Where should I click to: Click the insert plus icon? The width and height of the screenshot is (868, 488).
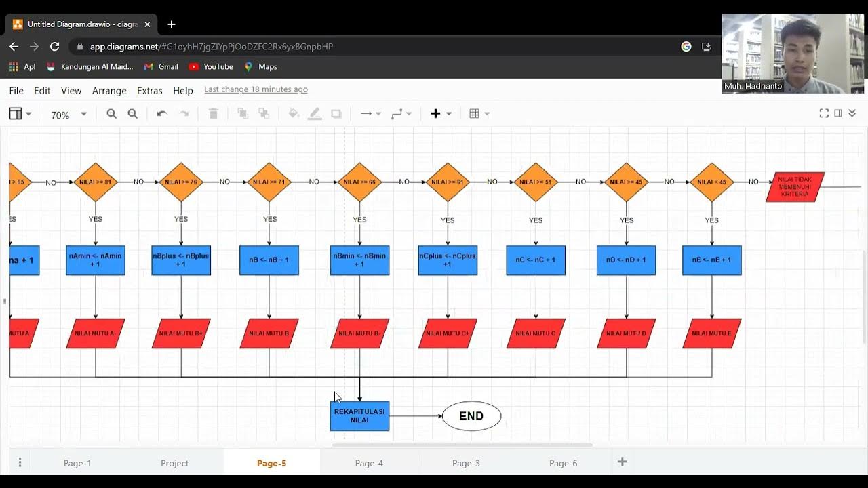point(435,114)
